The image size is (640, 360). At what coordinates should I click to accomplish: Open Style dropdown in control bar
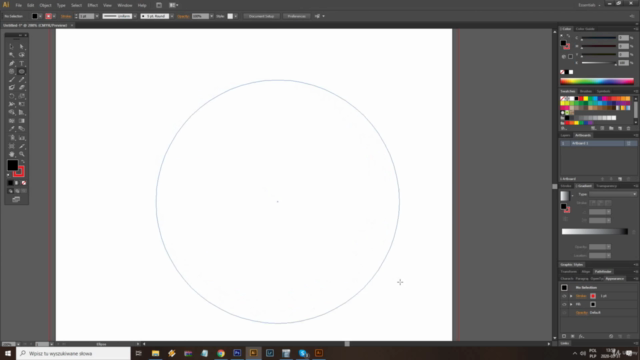pos(236,16)
